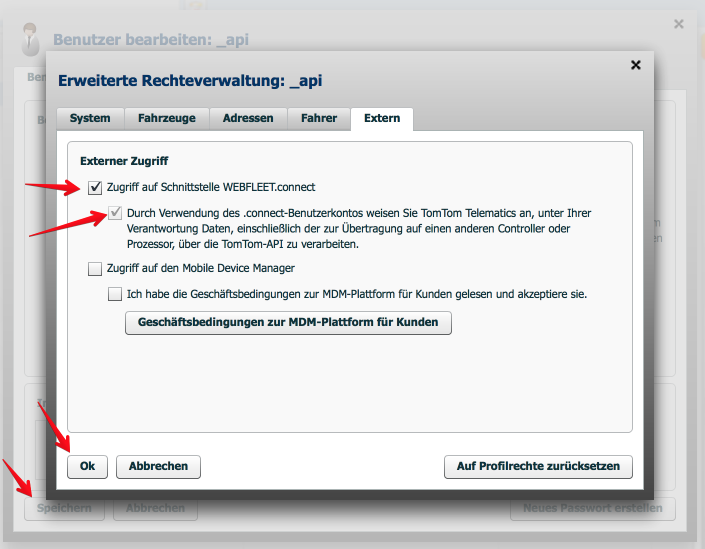This screenshot has width=705, height=549.
Task: Accept the MDM-Plattform Geschäftsbedingungen checkbox
Action: 115,294
